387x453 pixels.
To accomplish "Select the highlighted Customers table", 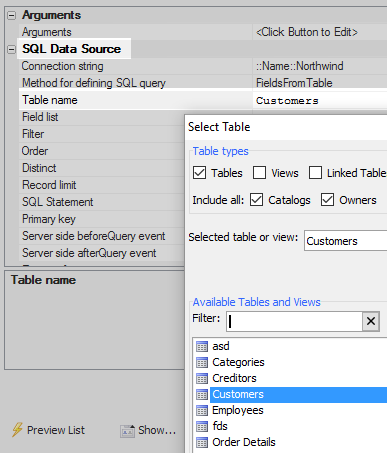I will pyautogui.click(x=298, y=395).
